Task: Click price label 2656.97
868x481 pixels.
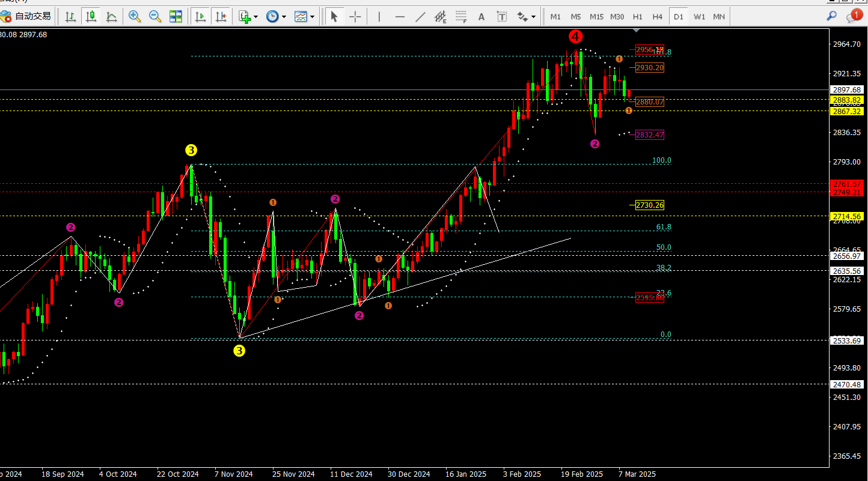Action: 848,256
